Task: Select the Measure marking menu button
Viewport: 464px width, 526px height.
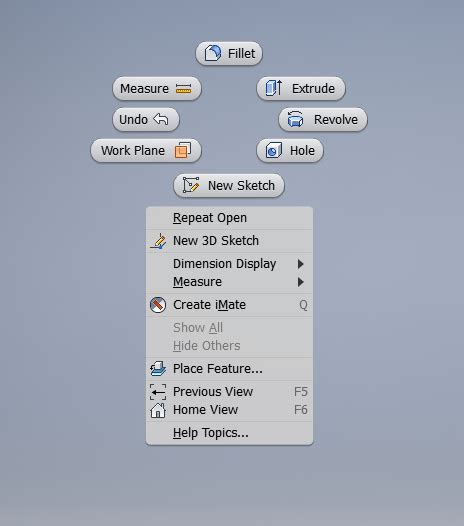Action: (x=157, y=89)
